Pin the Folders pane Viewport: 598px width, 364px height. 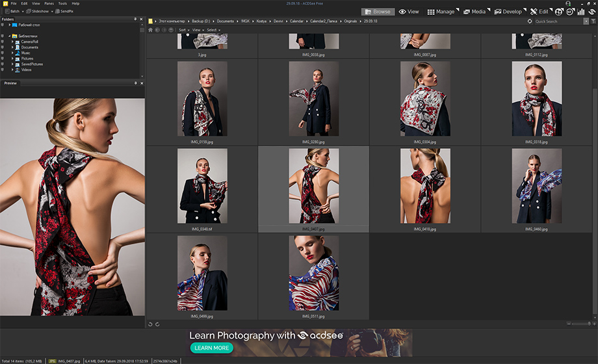(x=135, y=19)
